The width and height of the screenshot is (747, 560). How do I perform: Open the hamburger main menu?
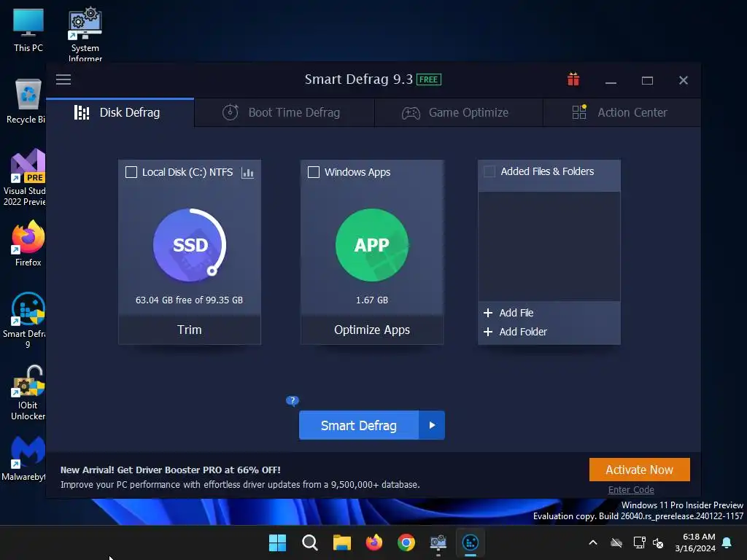click(x=63, y=79)
